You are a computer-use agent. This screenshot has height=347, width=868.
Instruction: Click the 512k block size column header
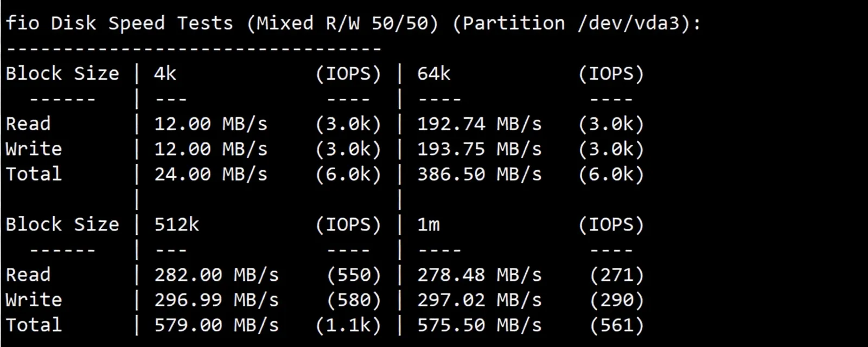click(x=177, y=224)
